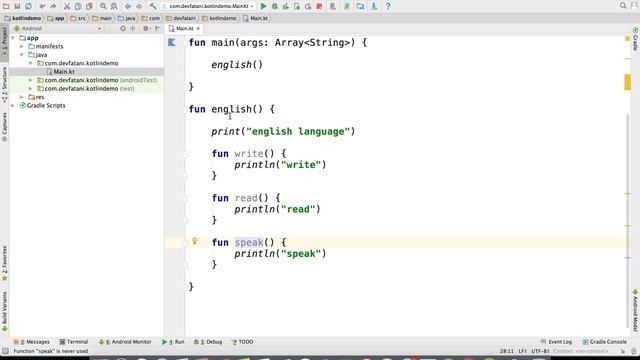Click the lightbulb intention icon beside speak
Viewport: 640px width, 360px height.
(x=195, y=241)
